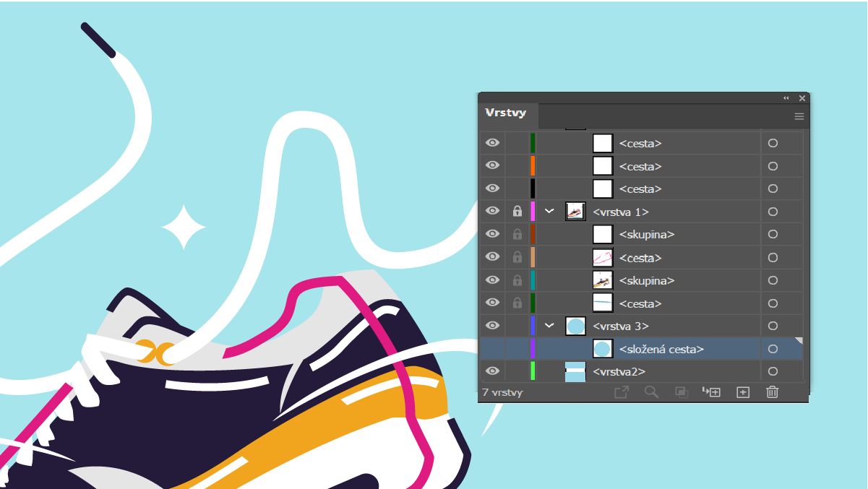Click thumbnail of tan-bar <cesta> row
This screenshot has width=868, height=489.
(x=603, y=257)
